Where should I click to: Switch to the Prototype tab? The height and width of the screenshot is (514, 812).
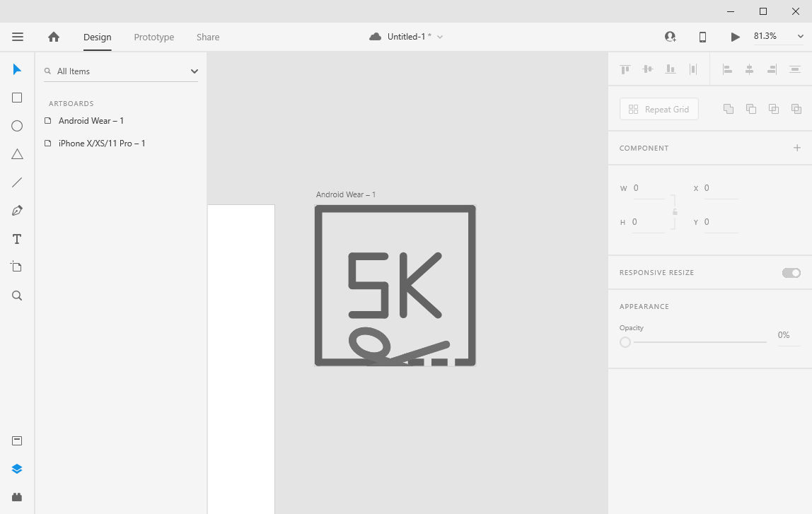[153, 37]
